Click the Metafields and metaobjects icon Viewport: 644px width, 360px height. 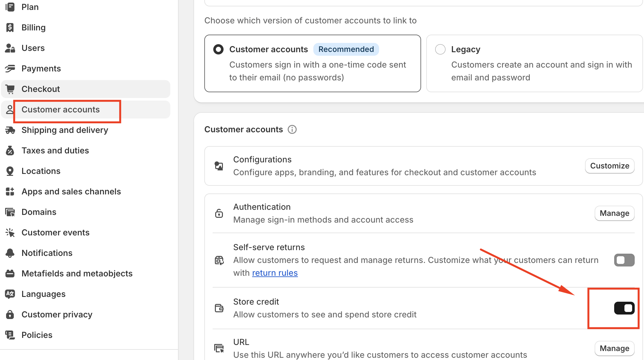point(10,274)
